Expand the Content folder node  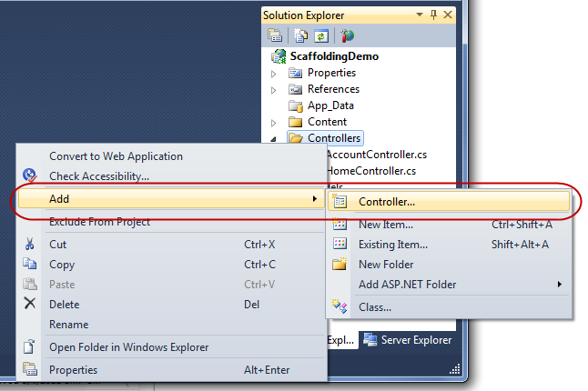tap(274, 123)
